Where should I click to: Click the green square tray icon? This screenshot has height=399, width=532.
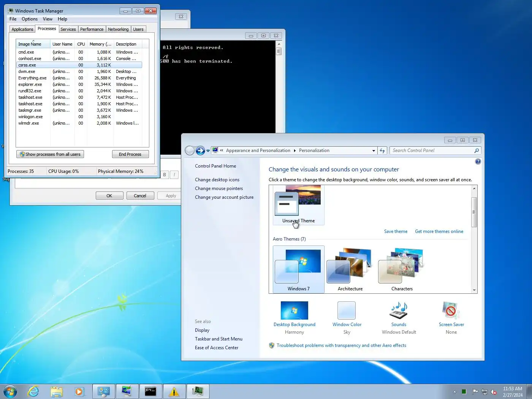click(x=464, y=392)
